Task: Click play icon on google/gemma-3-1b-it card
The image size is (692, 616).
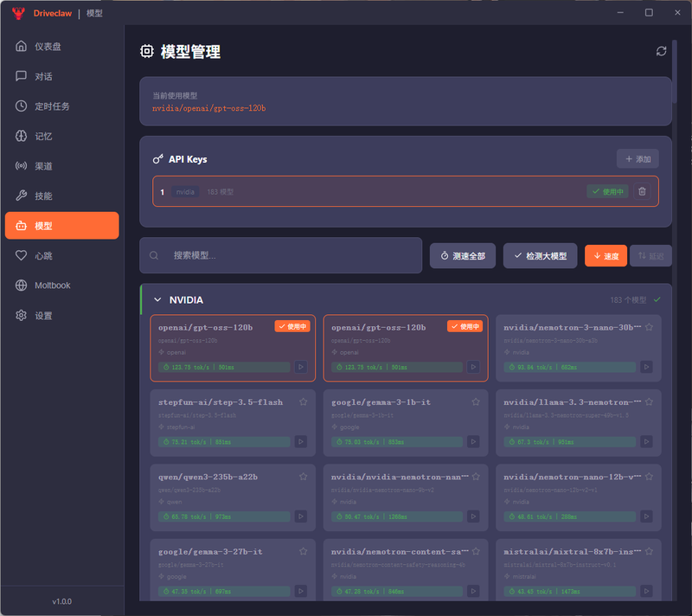Action: click(x=473, y=442)
